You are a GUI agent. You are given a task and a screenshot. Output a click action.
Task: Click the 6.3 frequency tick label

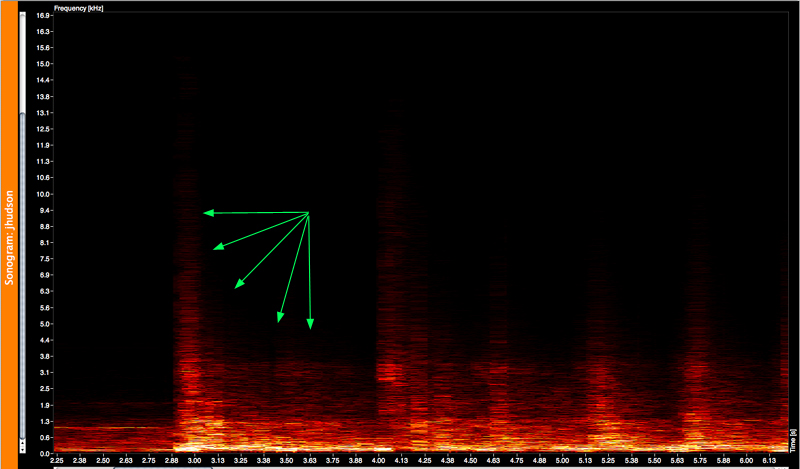coord(44,291)
